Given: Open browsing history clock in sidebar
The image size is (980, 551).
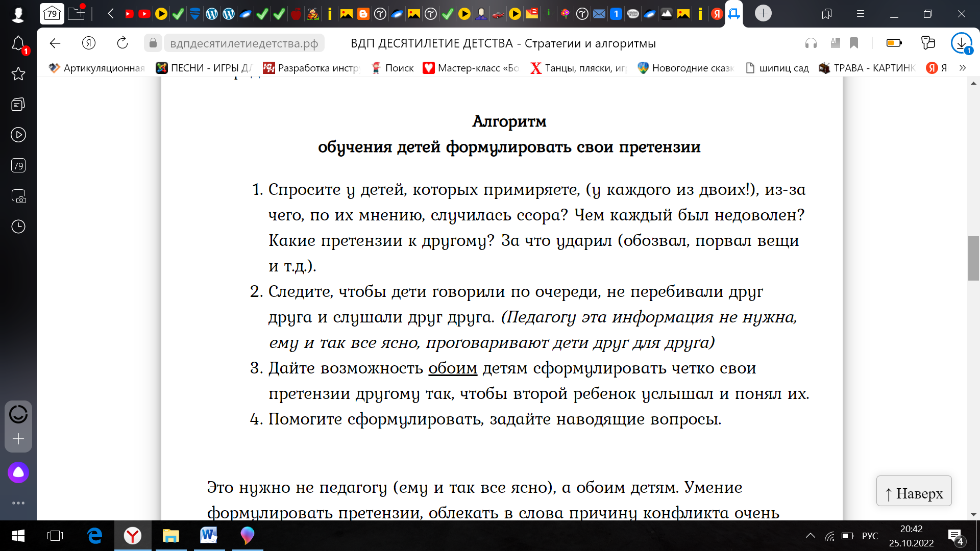Looking at the screenshot, I should [18, 227].
